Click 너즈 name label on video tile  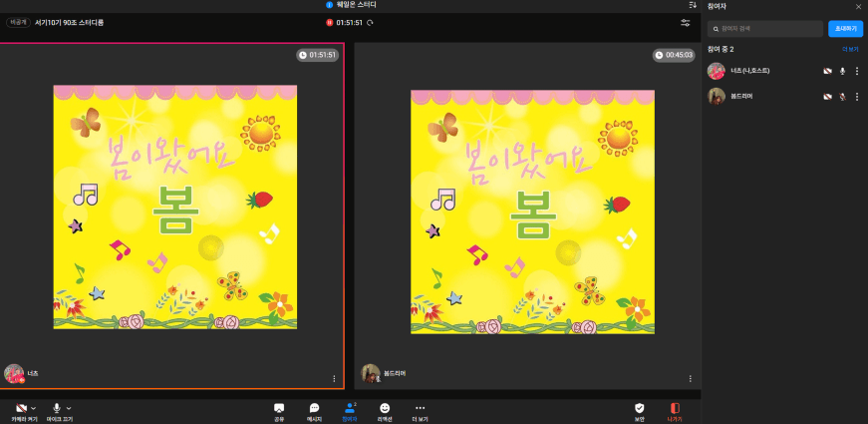(x=33, y=373)
